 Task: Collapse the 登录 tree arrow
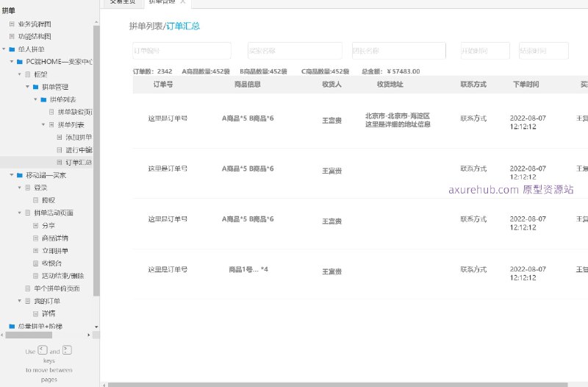click(20, 188)
